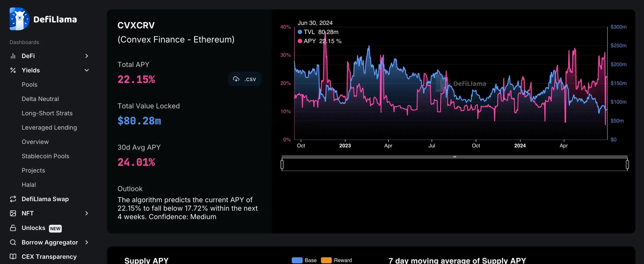644x264 pixels.
Task: Click the top grip bar of range slider
Action: 454,157
